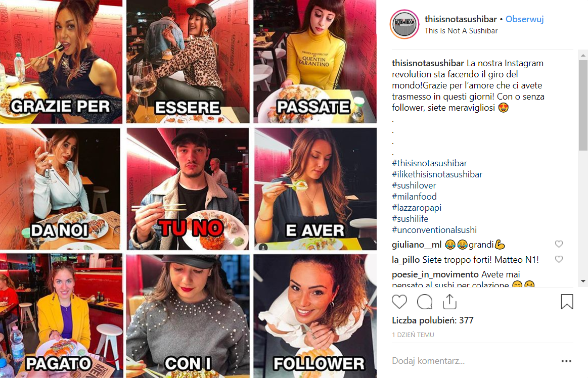Image resolution: width=588 pixels, height=378 pixels.
Task: Open the comment speech bubble icon
Action: tap(425, 302)
